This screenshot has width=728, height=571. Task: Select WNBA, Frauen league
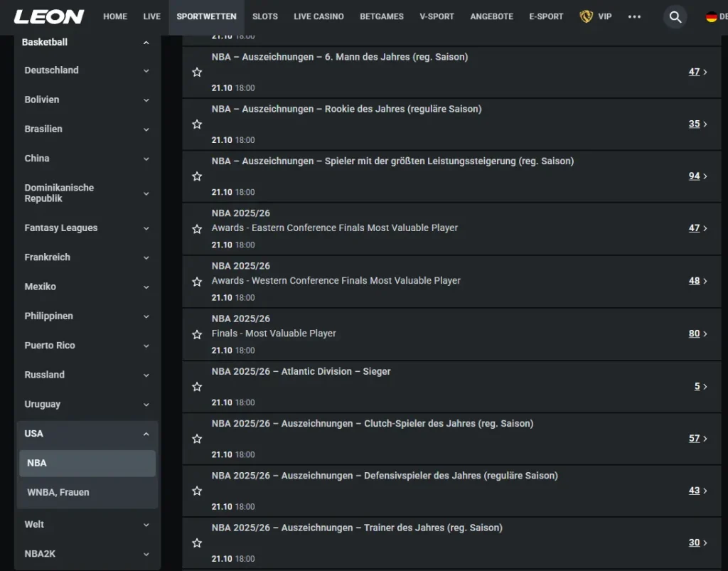(87, 493)
